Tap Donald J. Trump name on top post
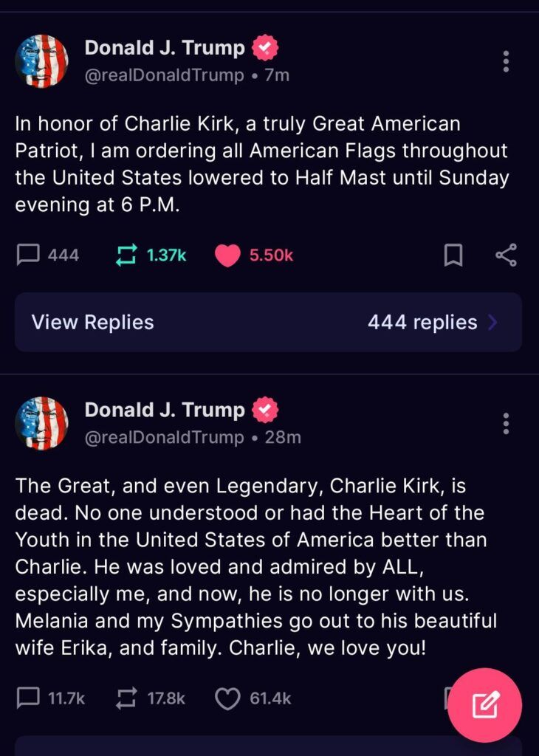The width and height of the screenshot is (539, 756). coord(165,48)
